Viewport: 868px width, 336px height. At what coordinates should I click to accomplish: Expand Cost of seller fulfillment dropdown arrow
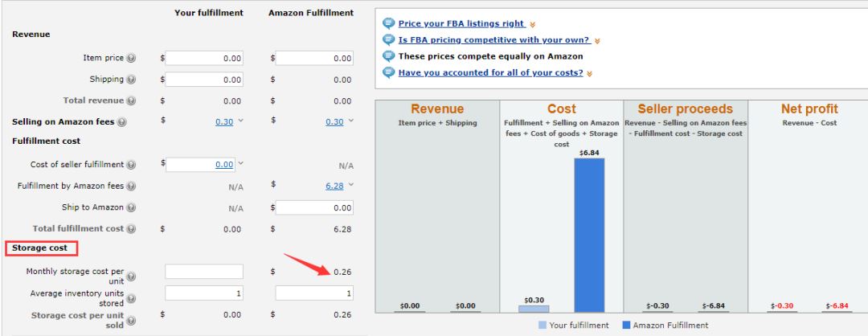pyautogui.click(x=240, y=163)
